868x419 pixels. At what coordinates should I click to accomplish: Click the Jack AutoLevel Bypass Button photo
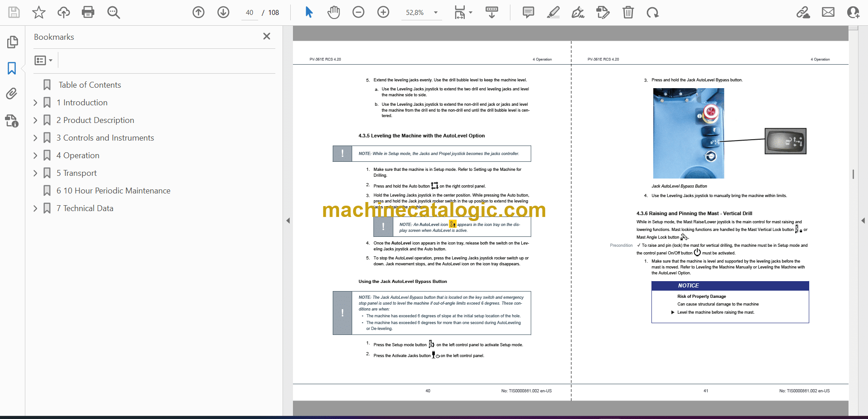(x=689, y=133)
